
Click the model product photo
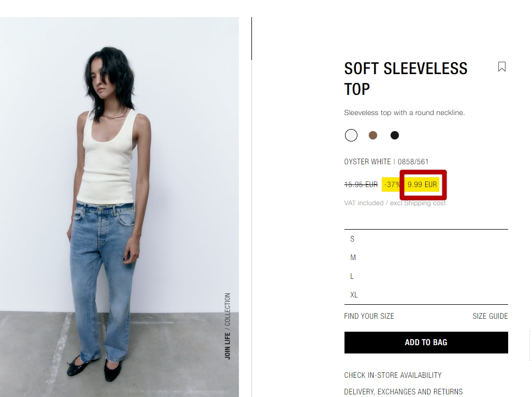click(120, 207)
